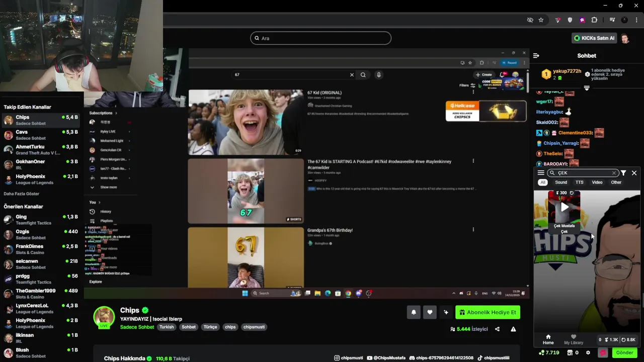Image resolution: width=644 pixels, height=362 pixels.
Task: Open the shield extension icon
Action: coord(570,20)
